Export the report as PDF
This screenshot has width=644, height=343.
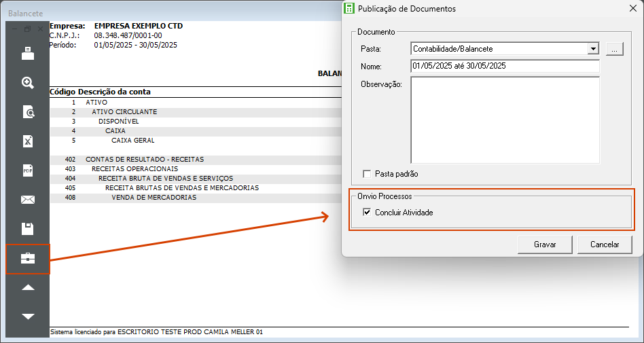pos(28,170)
